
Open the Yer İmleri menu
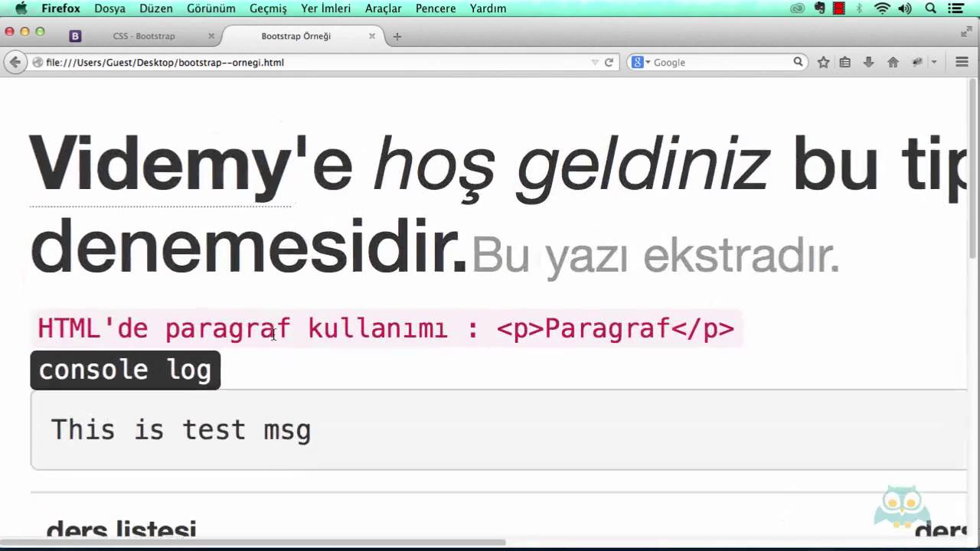click(x=325, y=8)
